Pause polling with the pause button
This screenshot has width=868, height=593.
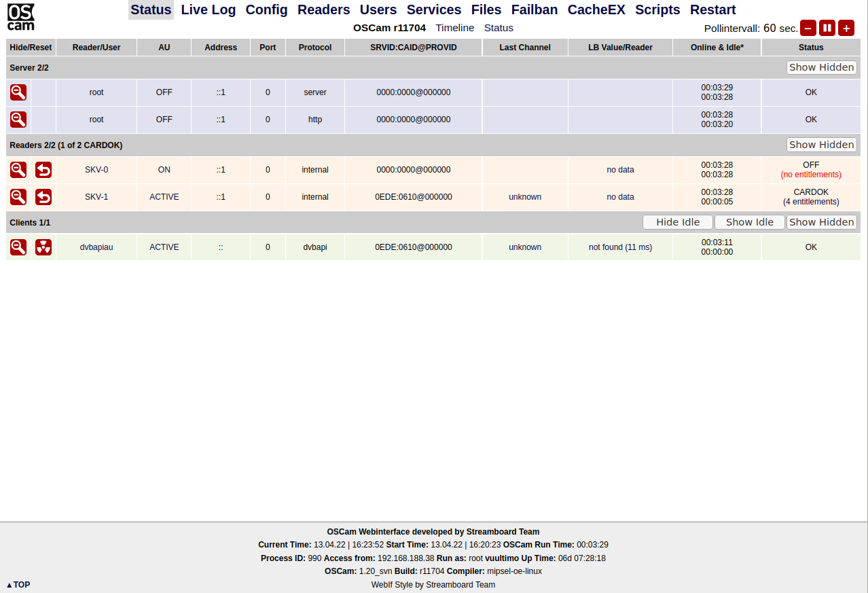point(827,28)
